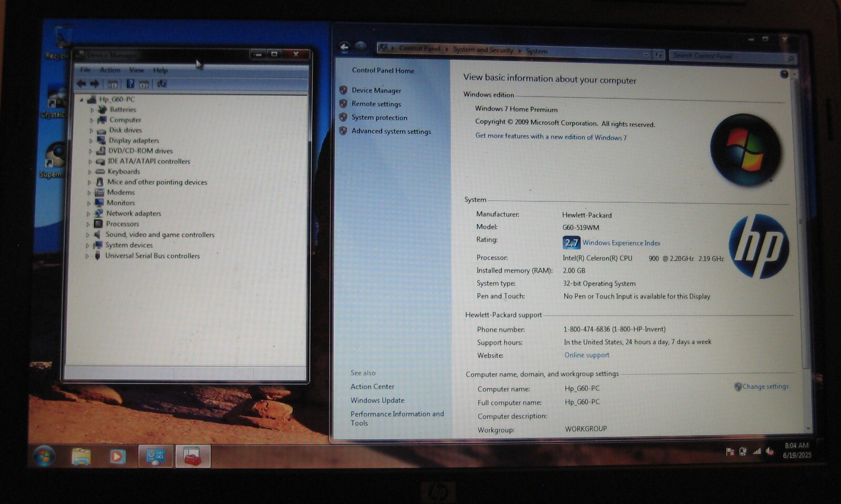Select the System devices icon
Screen dimensions: 841x504
point(98,245)
